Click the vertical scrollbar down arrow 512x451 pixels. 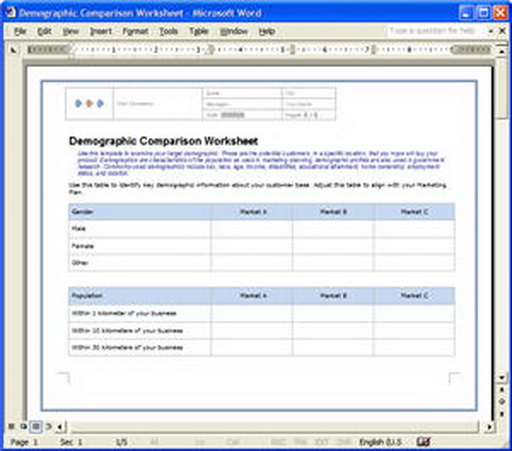[x=502, y=378]
